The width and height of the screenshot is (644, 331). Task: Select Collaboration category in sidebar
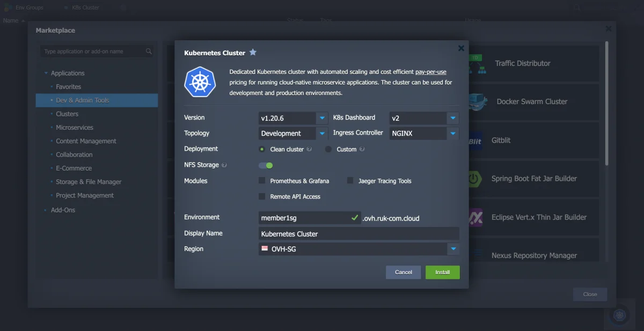pos(74,155)
